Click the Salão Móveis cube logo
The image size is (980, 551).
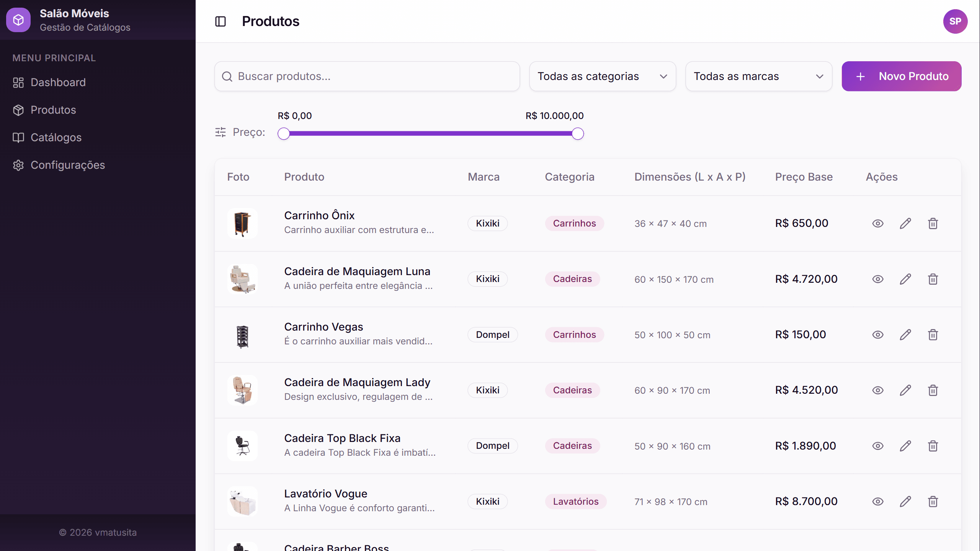[x=18, y=20]
